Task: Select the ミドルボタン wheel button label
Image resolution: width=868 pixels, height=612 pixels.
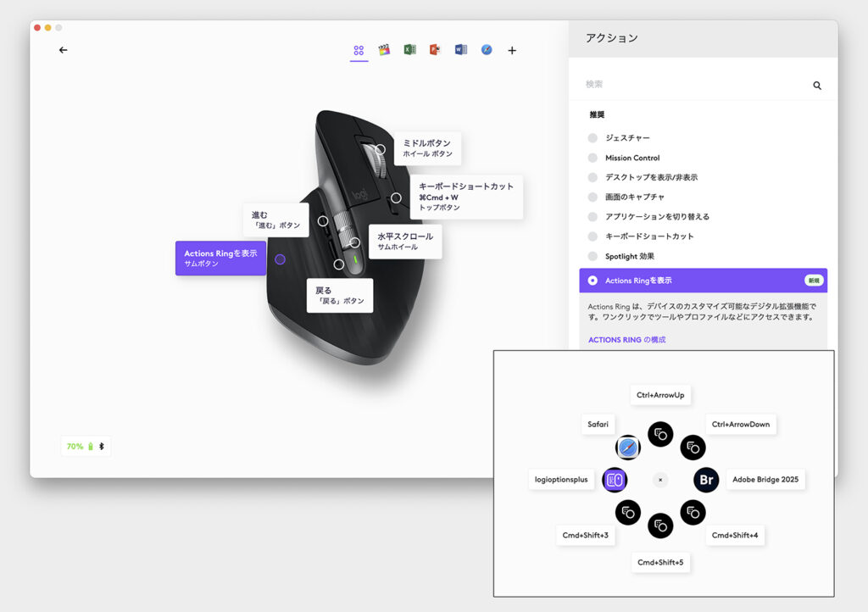Action: (426, 148)
